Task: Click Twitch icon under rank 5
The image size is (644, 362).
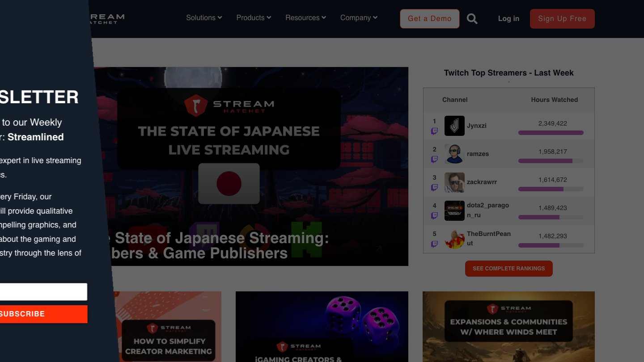Action: click(434, 244)
